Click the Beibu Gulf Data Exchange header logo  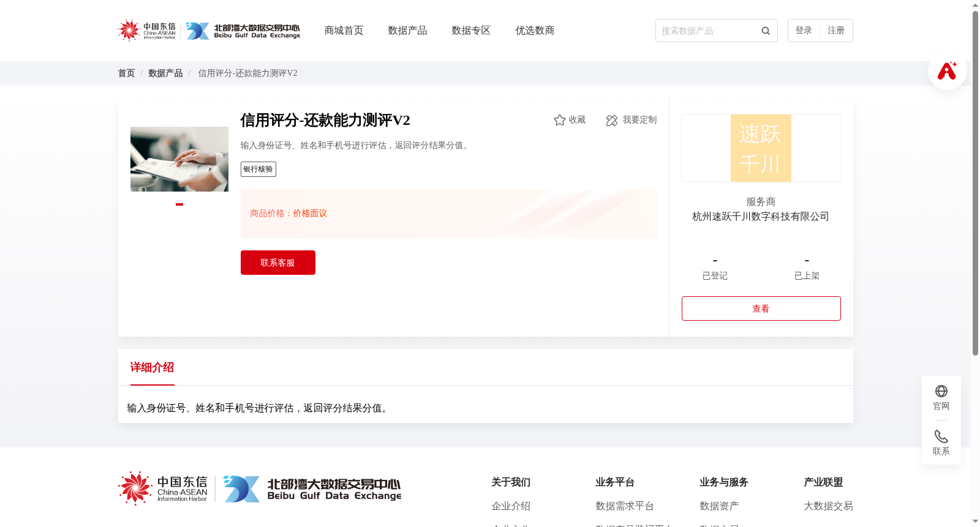tap(243, 31)
